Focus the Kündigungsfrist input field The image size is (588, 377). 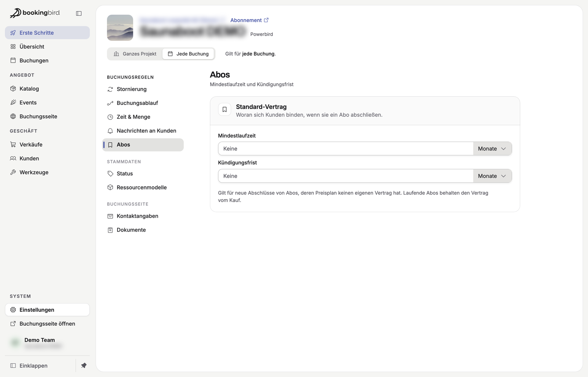tap(345, 176)
